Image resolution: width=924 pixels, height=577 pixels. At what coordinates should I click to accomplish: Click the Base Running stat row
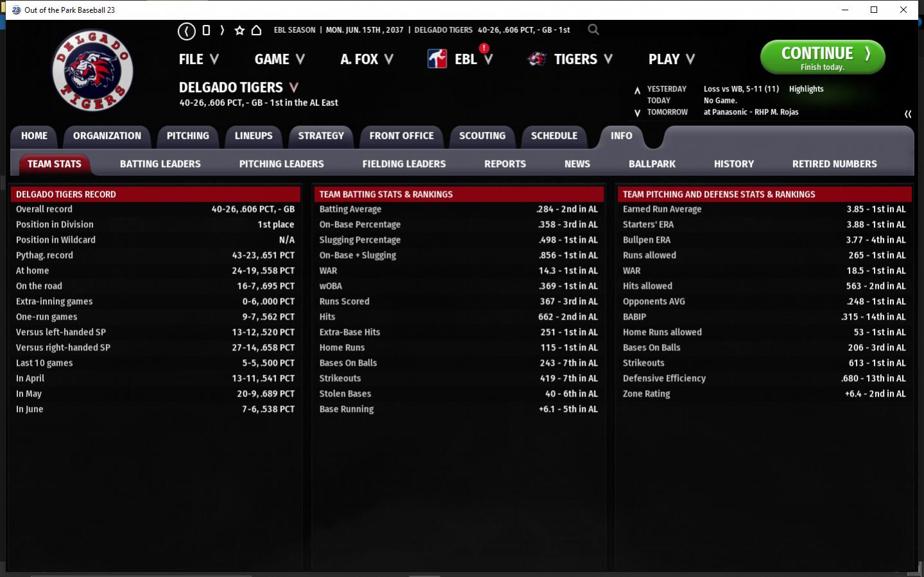[x=458, y=409]
